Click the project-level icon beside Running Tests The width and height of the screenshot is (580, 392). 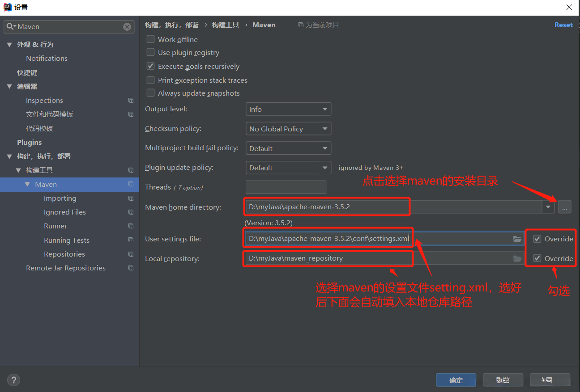(131, 240)
